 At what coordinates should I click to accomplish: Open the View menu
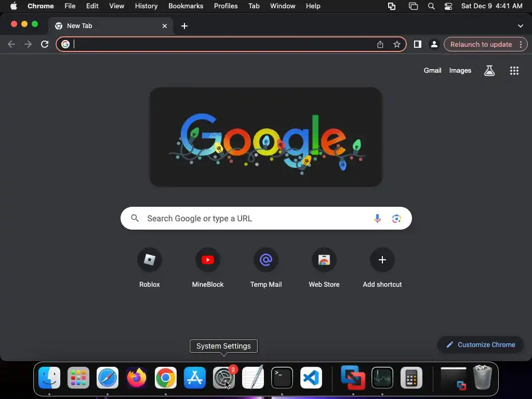point(117,6)
